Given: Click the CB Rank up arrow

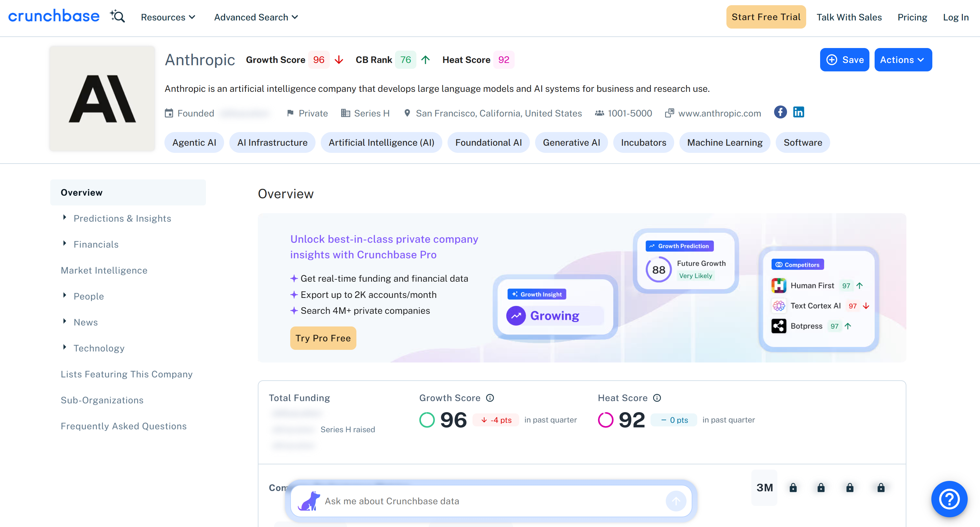Looking at the screenshot, I should click(x=426, y=60).
